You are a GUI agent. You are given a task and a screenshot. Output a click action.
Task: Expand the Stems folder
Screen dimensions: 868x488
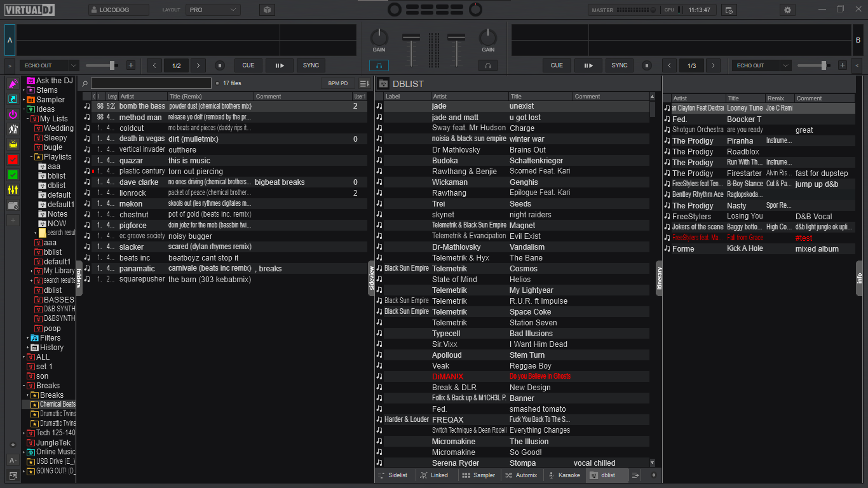pos(25,90)
